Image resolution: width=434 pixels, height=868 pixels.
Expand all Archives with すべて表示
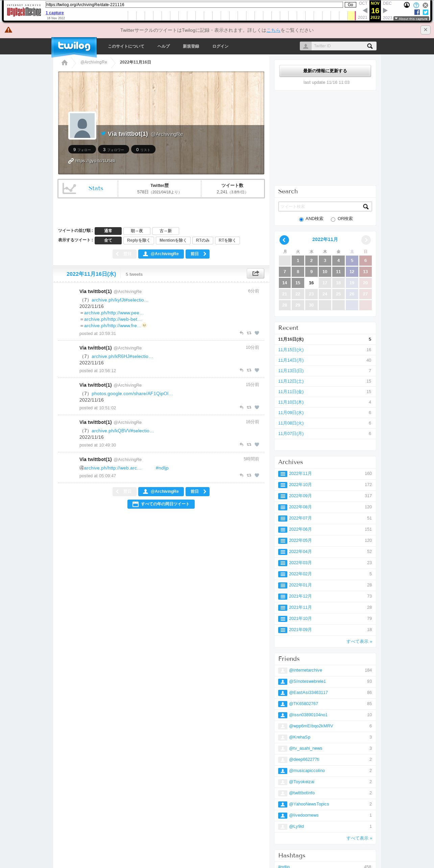tap(359, 642)
